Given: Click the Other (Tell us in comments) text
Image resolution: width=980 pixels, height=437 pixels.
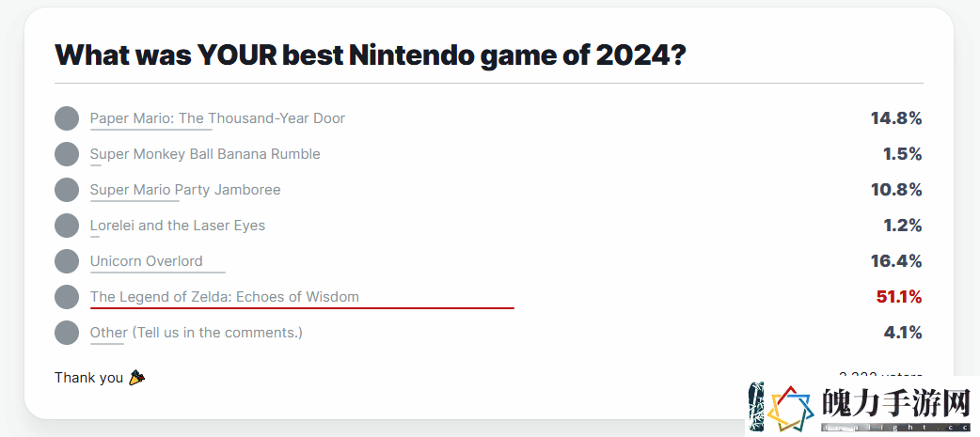Looking at the screenshot, I should pos(197,333).
